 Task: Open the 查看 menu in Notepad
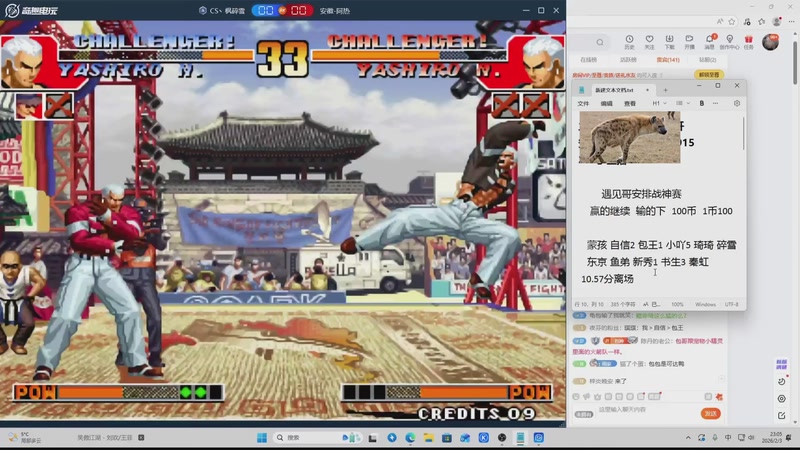(630, 104)
